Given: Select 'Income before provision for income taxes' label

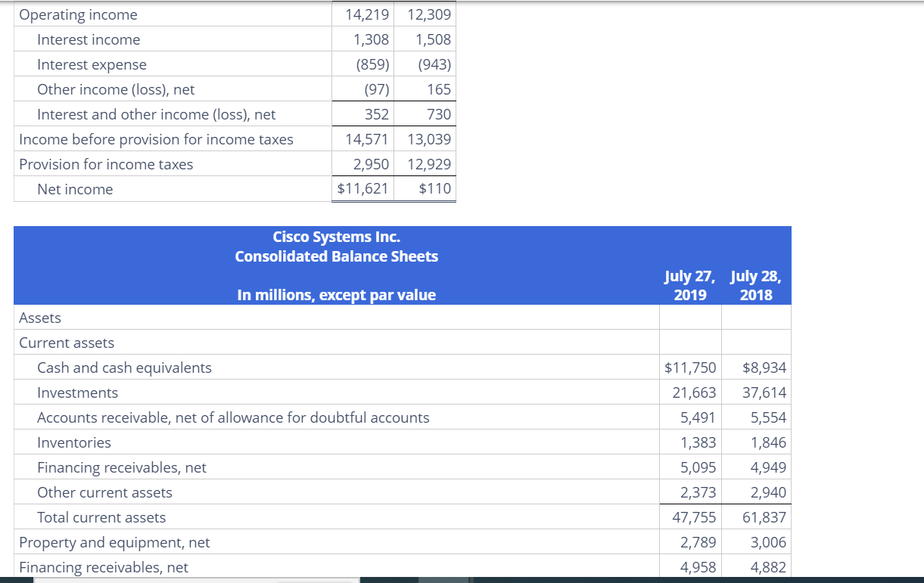Looking at the screenshot, I should (x=156, y=139).
